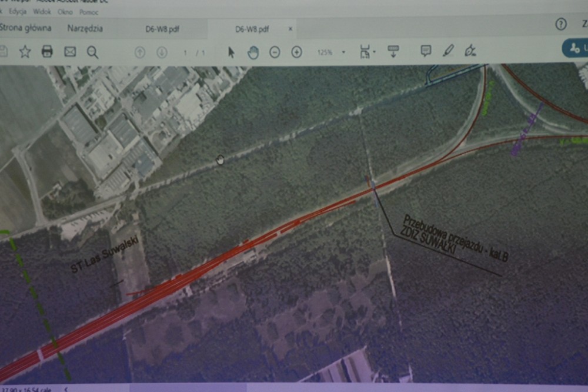The width and height of the screenshot is (588, 392).
Task: Zoom out with the minus button
Action: point(275,52)
